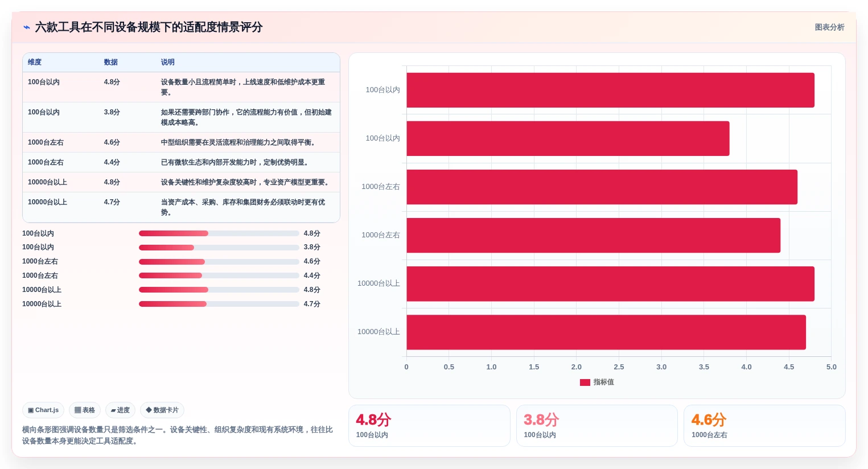This screenshot has width=868, height=469.
Task: Click the second chart bar ending near 3.8
Action: [568, 138]
